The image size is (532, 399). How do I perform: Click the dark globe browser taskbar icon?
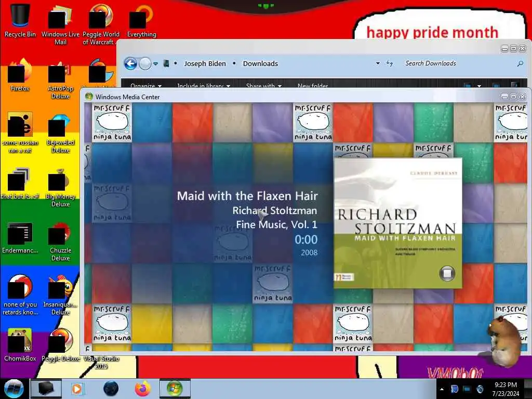(111, 389)
